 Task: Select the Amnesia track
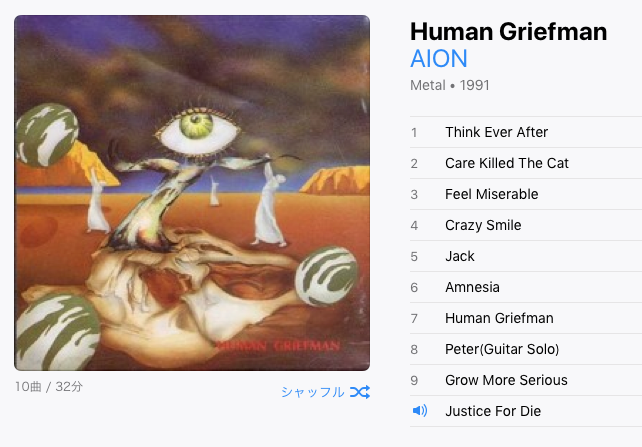pos(526,287)
